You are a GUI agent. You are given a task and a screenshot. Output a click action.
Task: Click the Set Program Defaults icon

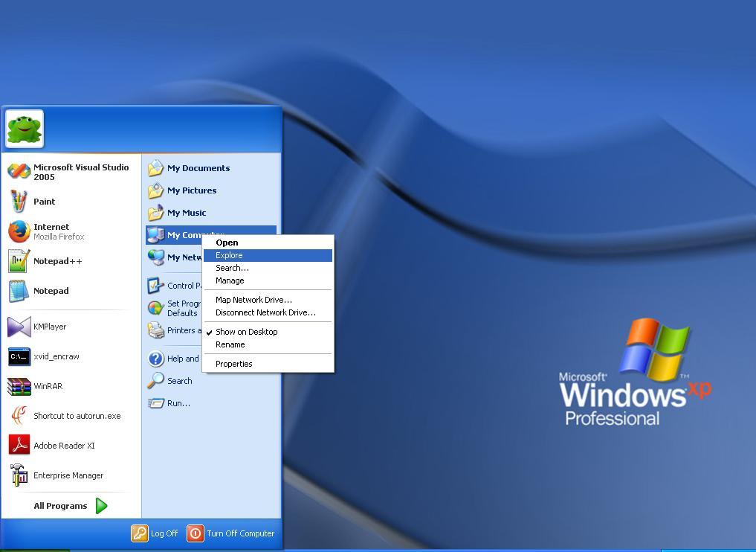pyautogui.click(x=155, y=308)
